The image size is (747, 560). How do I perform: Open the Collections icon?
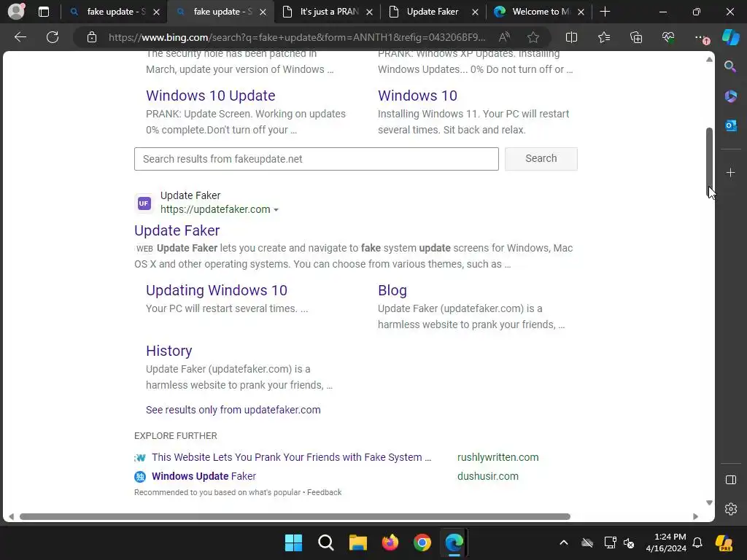click(x=636, y=37)
